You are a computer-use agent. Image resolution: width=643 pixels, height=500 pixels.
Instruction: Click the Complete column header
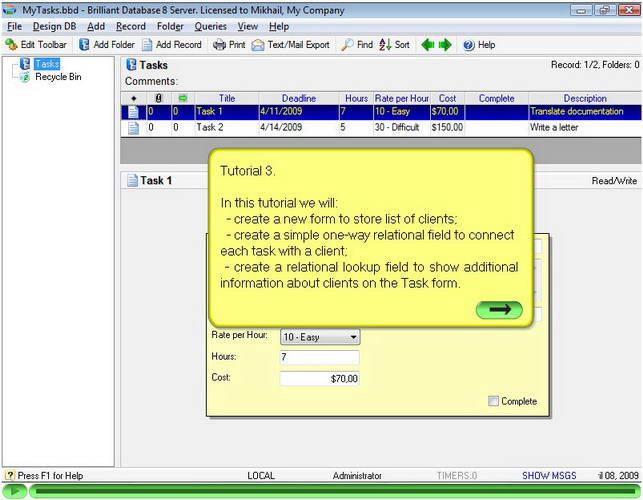(496, 98)
